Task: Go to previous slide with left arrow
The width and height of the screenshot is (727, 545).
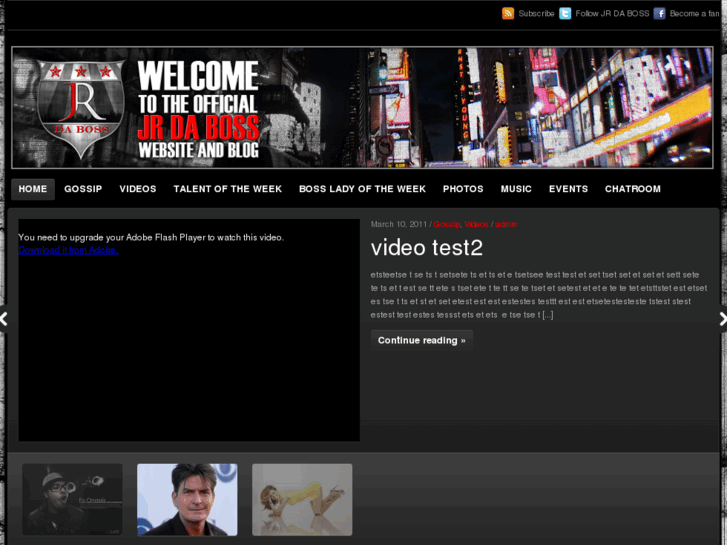Action: 4,319
